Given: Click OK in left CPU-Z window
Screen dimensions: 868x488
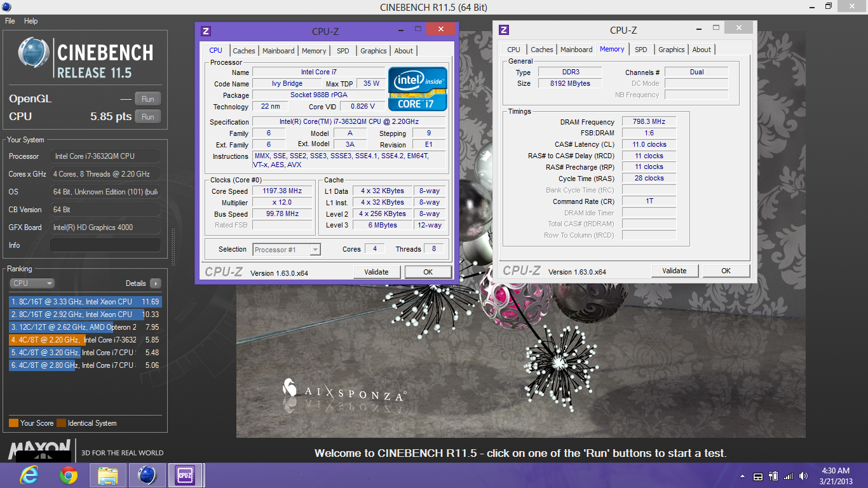Looking at the screenshot, I should pyautogui.click(x=428, y=272).
